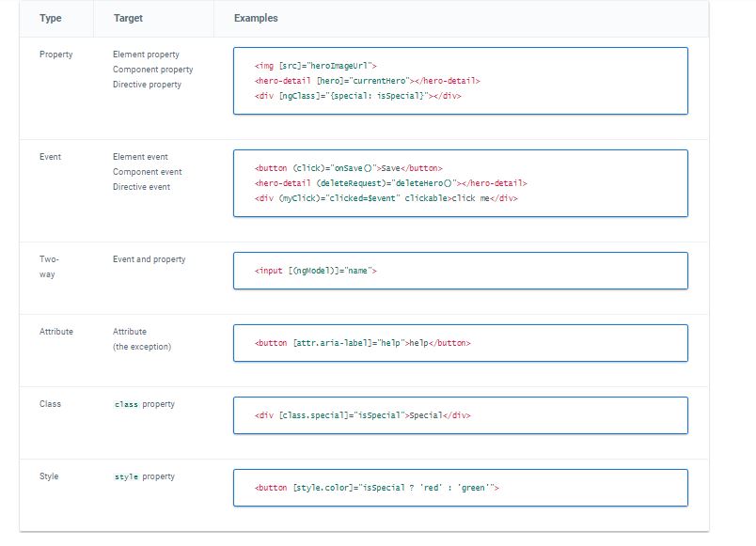
Task: Click the Target column header
Action: pyautogui.click(x=128, y=19)
